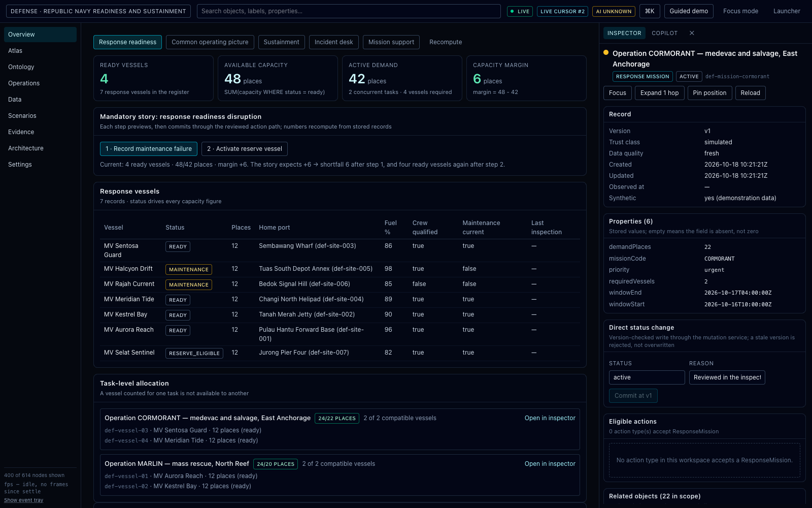Go to the Mission support tab
This screenshot has width=812, height=508.
coord(391,42)
